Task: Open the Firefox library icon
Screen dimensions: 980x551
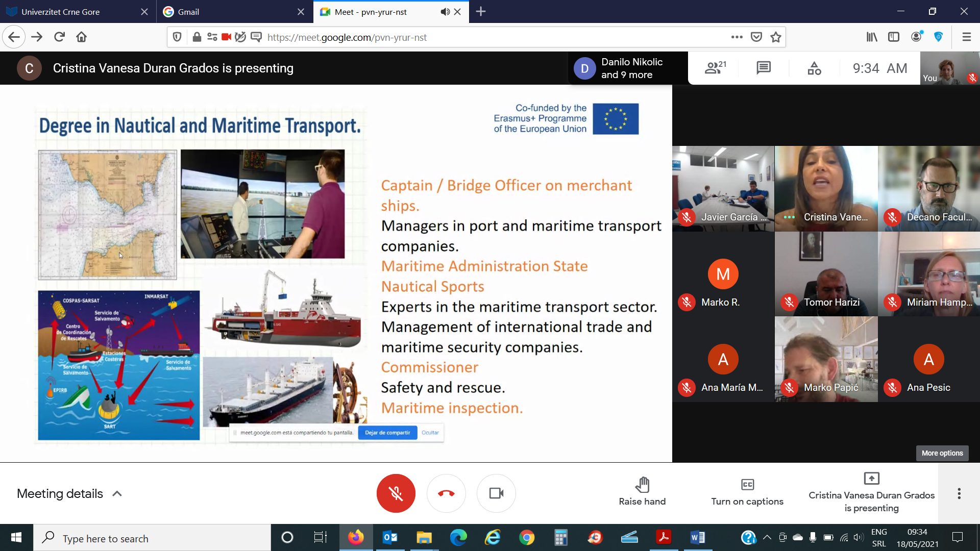Action: point(871,37)
